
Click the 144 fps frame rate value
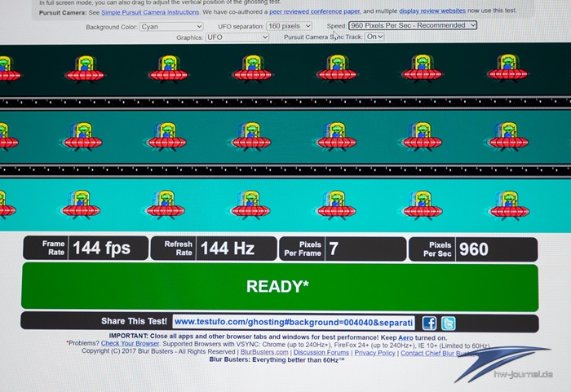tap(102, 249)
